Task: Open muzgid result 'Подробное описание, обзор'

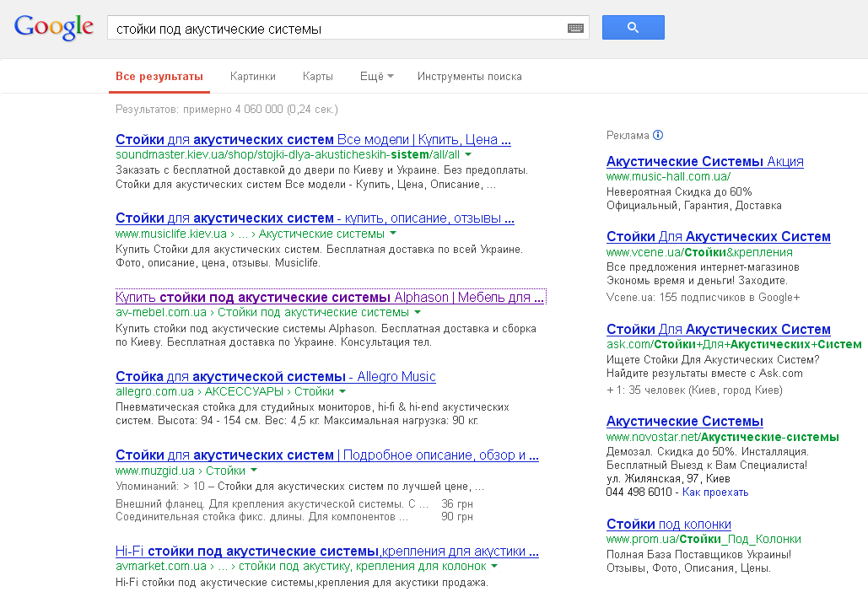Action: (326, 455)
